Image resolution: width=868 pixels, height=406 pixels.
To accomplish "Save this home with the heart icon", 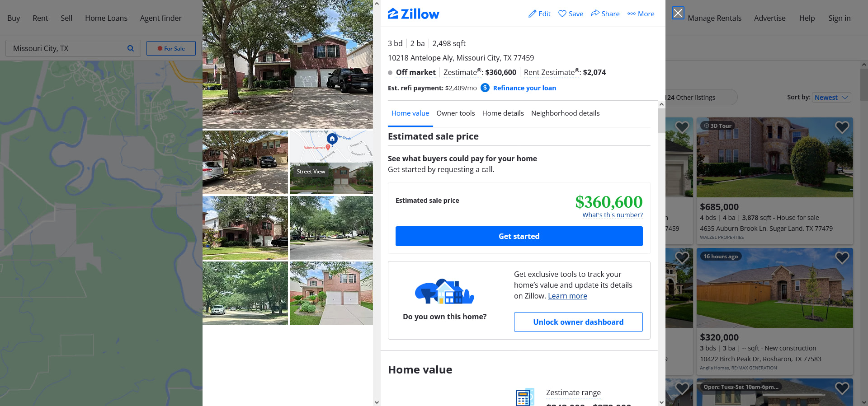I will (562, 14).
